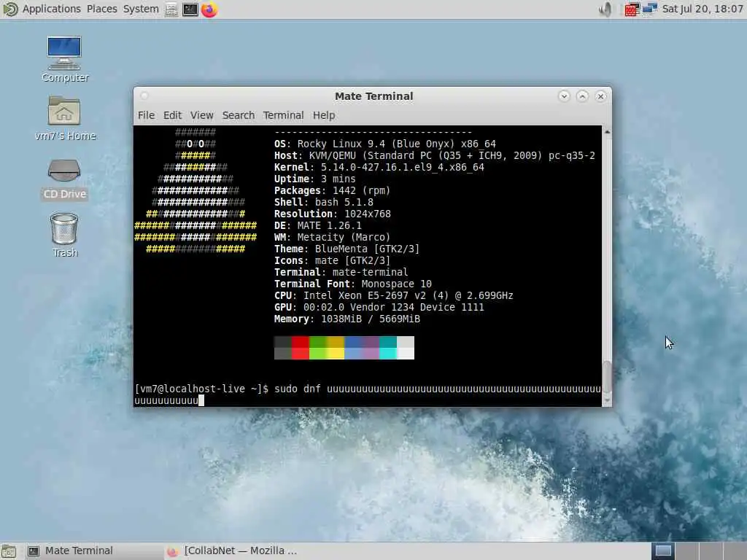Click the red color block in neofetch palette
747x560 pixels.
[x=300, y=348]
